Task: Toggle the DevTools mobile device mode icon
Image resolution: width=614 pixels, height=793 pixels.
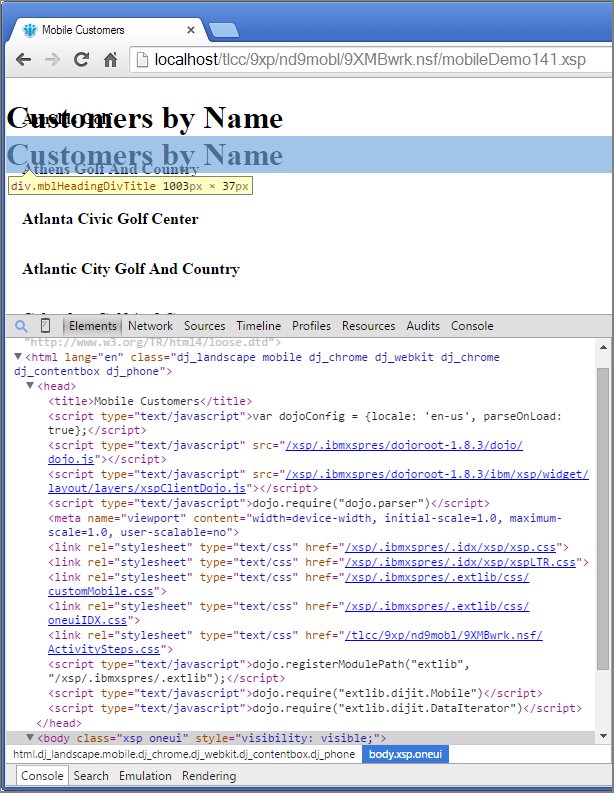Action: [x=45, y=325]
